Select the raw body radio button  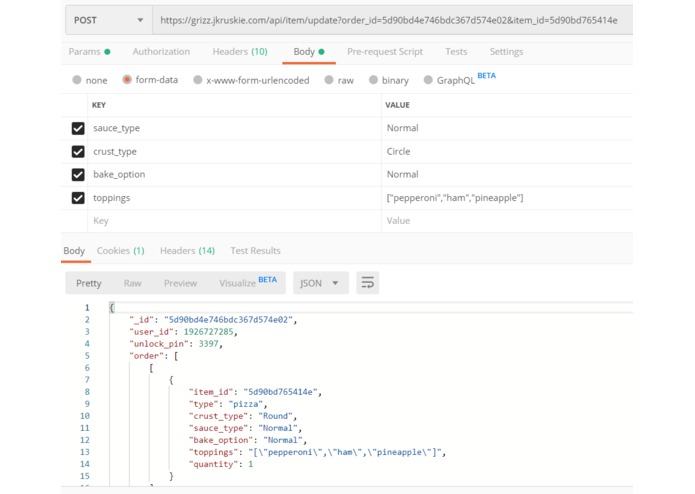click(329, 80)
